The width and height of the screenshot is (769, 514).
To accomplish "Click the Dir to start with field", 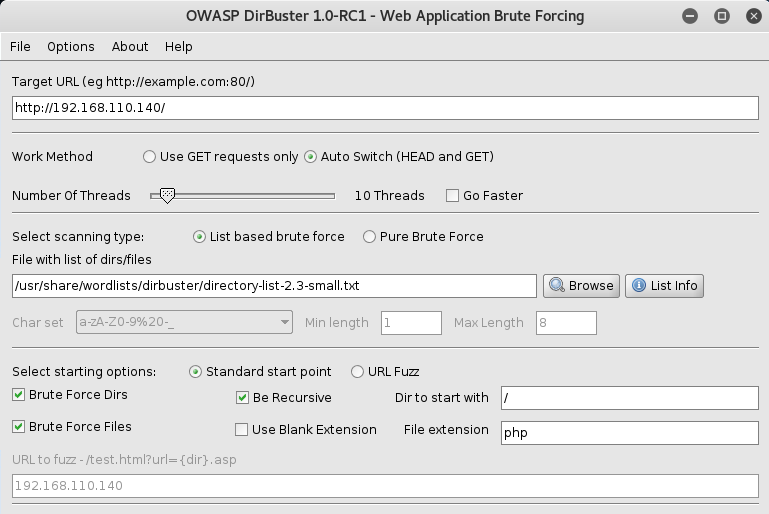I will 630,398.
